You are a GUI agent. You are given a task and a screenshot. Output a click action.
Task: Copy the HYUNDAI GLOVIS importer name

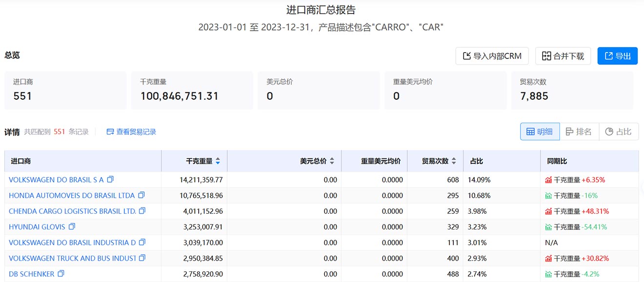tap(72, 226)
